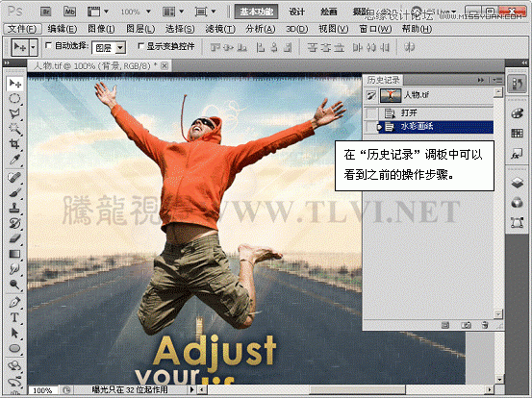The image size is (532, 398).
Task: Open the History panel dock icon
Action: [517, 84]
